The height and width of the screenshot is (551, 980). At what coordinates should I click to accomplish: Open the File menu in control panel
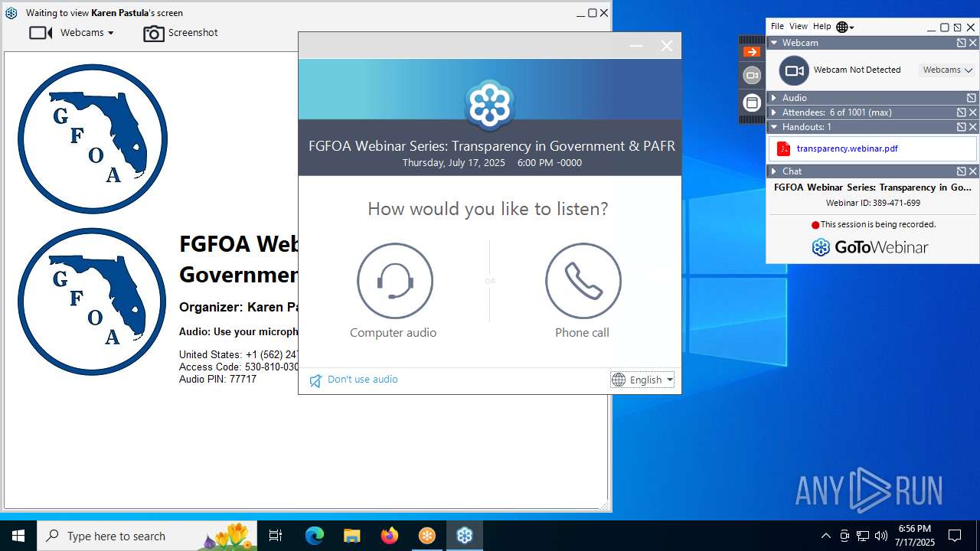(x=777, y=27)
